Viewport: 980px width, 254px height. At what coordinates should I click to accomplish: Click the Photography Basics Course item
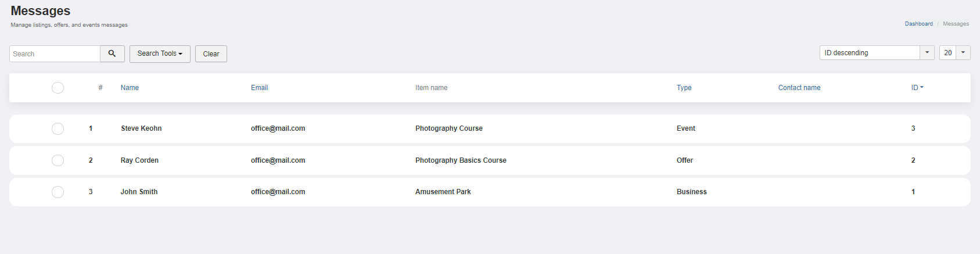coord(461,160)
